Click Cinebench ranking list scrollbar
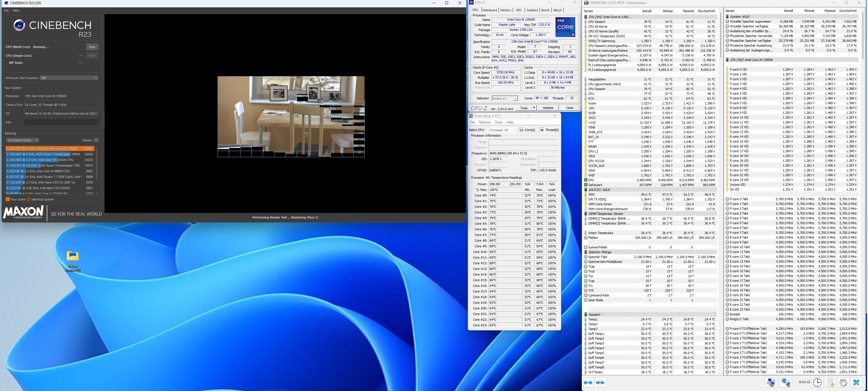Image resolution: width=868 pixels, height=391 pixels. pyautogui.click(x=97, y=164)
